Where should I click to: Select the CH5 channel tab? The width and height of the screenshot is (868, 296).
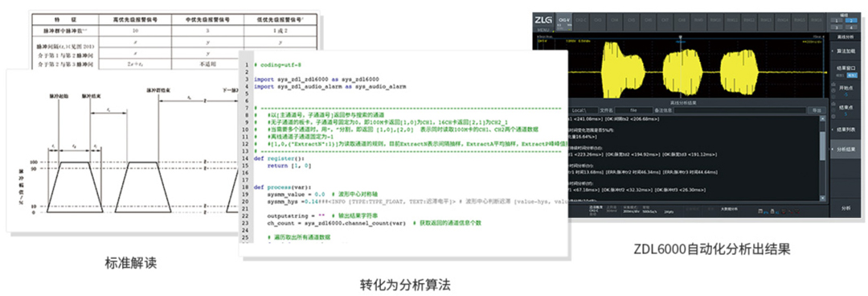(631, 22)
